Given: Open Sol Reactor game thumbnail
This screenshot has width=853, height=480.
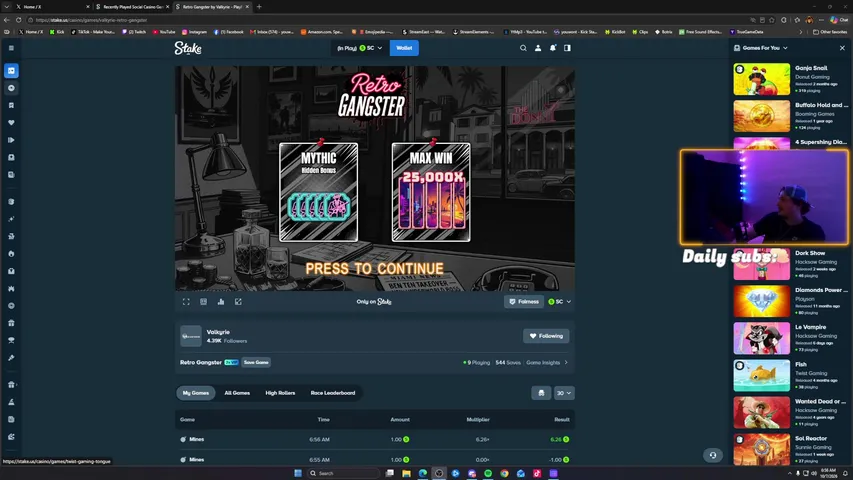Looking at the screenshot, I should click(x=762, y=449).
